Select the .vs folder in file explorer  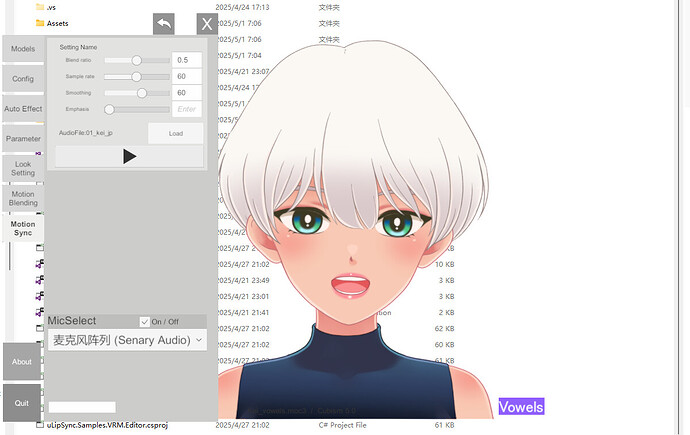coord(46,7)
